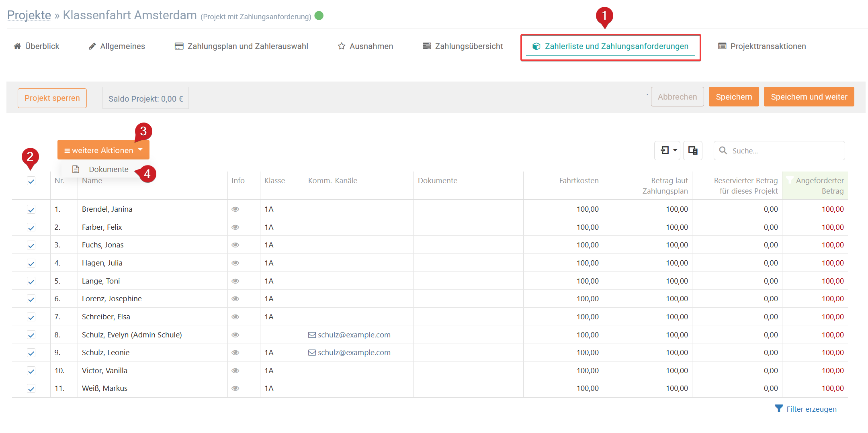Go to Projekte via breadcrumb link
Viewport: 868px width, 433px height.
coord(29,15)
